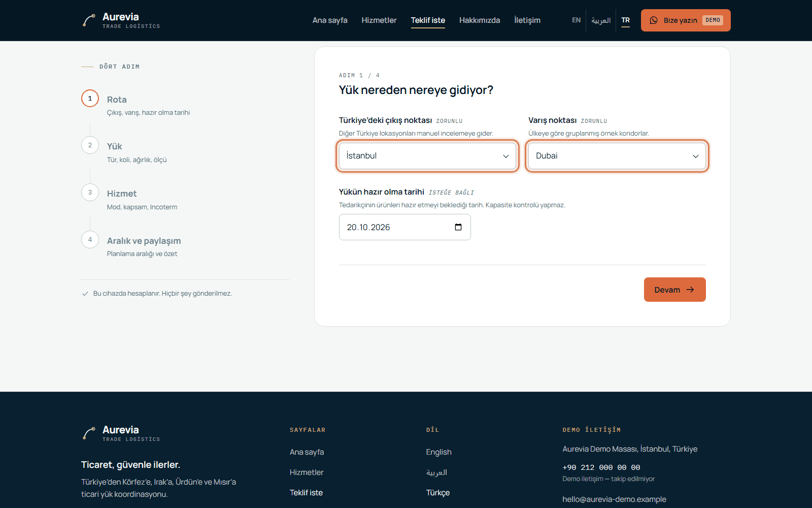Choose العربية in footer language list
The height and width of the screenshot is (508, 812).
point(436,472)
